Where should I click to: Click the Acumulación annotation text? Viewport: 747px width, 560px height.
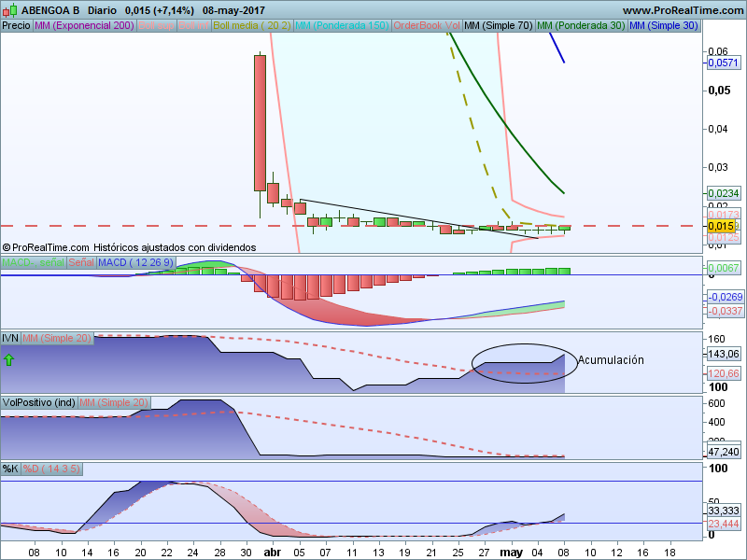(x=611, y=360)
